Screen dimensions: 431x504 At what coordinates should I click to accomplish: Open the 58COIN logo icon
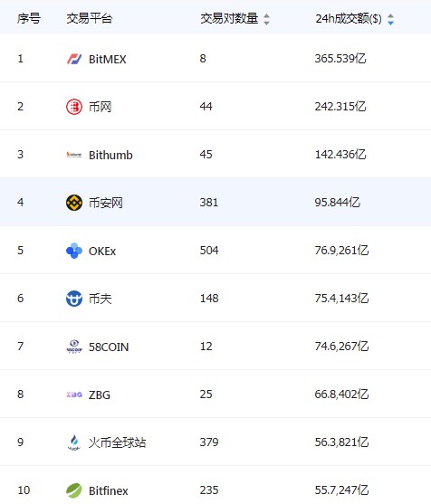click(74, 347)
